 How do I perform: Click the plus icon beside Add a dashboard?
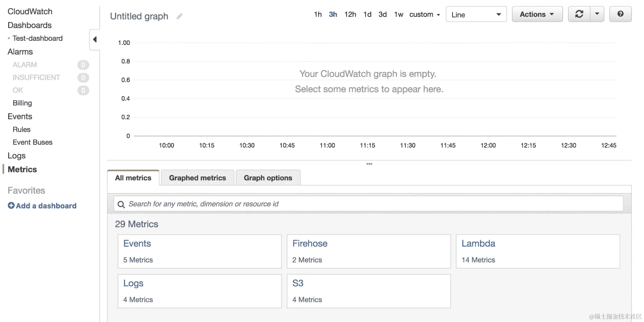[x=11, y=205]
